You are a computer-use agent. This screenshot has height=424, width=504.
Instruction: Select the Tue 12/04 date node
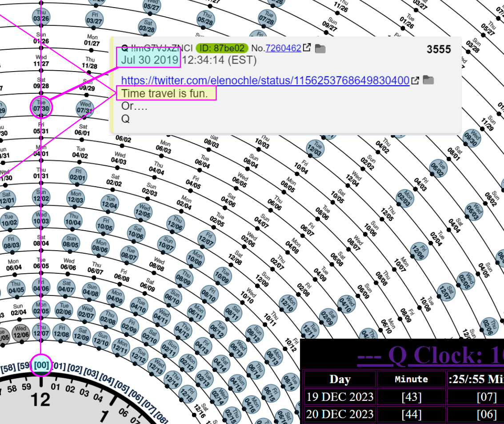(110, 203)
